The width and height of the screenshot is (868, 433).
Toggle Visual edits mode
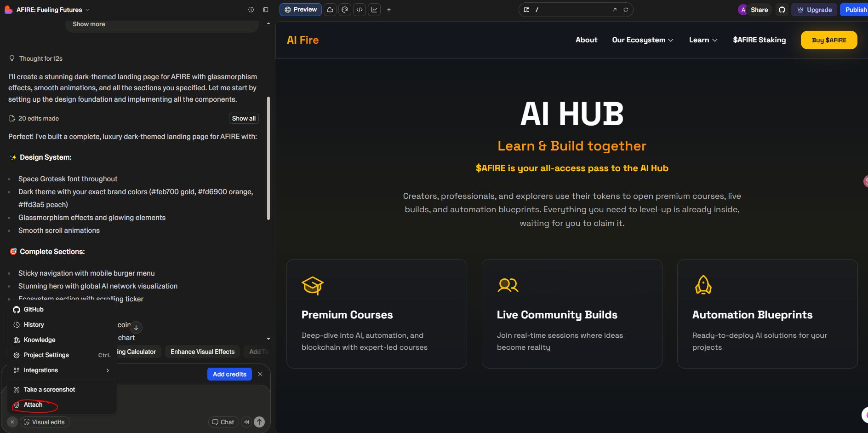point(44,422)
